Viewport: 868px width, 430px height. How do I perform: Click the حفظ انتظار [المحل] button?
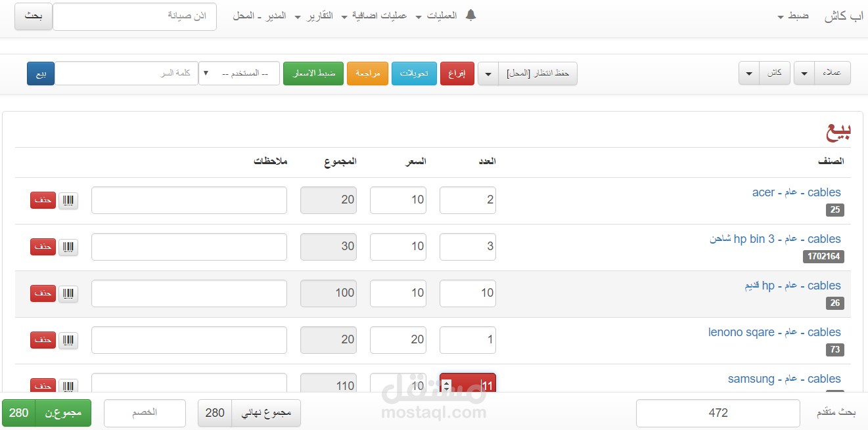click(x=537, y=74)
